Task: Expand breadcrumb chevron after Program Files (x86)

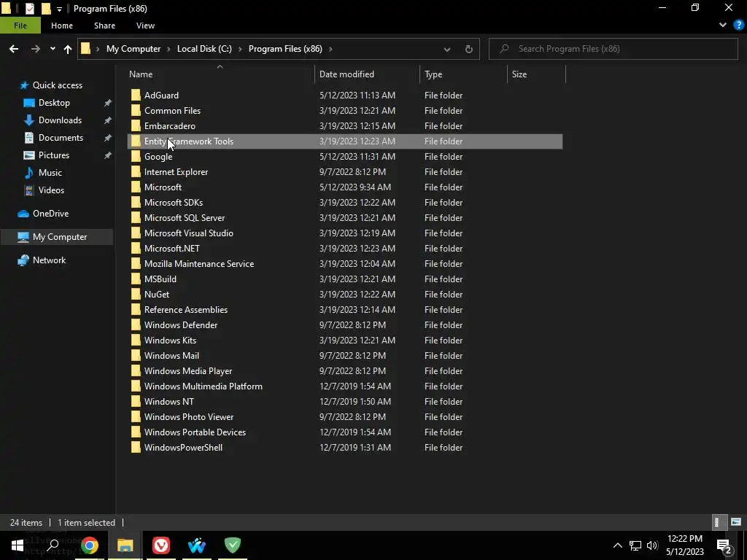Action: coord(330,49)
